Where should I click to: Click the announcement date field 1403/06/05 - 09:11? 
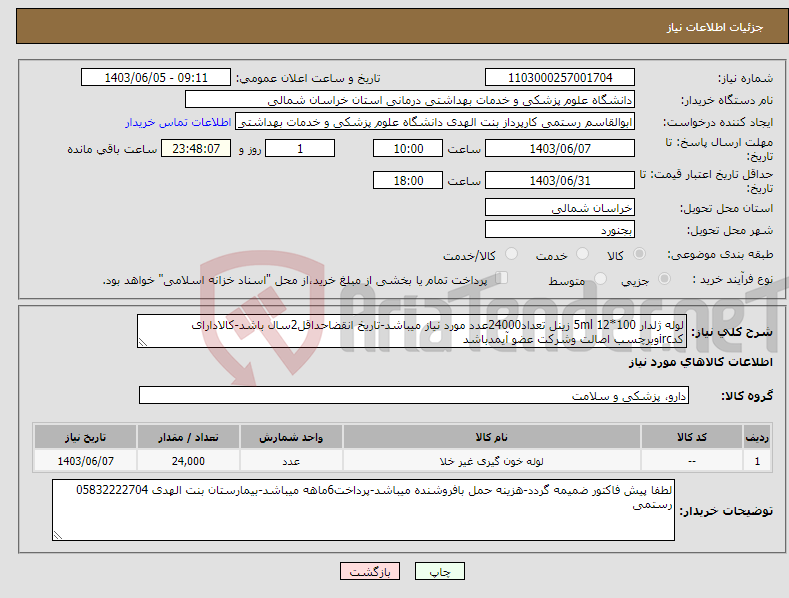[156, 78]
